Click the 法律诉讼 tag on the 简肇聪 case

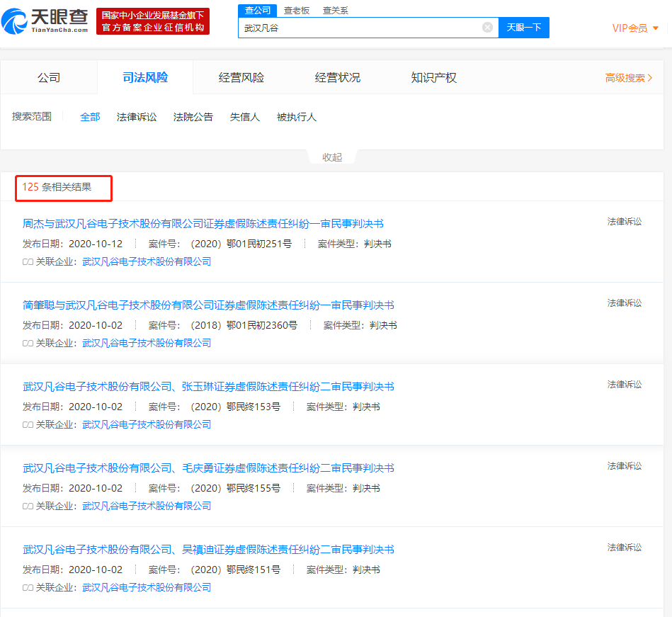[x=625, y=303]
